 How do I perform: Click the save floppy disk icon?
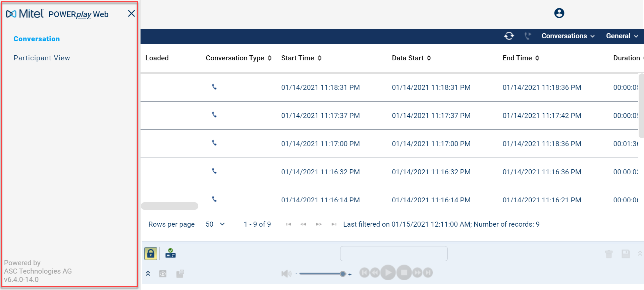pos(625,254)
